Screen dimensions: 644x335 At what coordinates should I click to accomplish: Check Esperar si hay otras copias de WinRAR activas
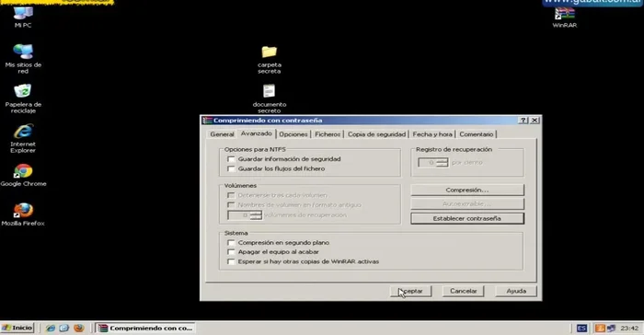click(231, 262)
